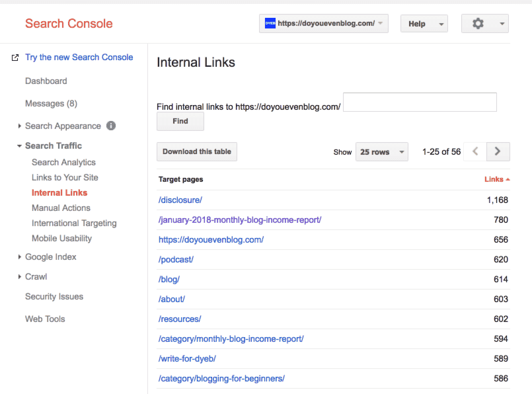
Task: Open /category/blogging-for-beginners/ link
Action: tap(221, 378)
